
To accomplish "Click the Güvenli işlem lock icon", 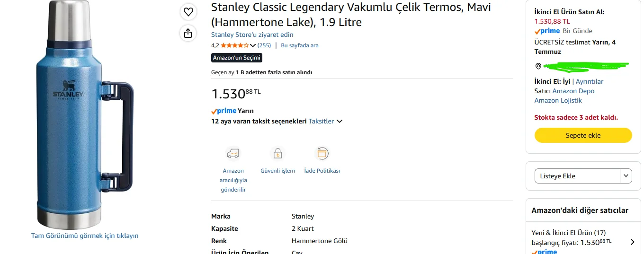I will pyautogui.click(x=277, y=154).
